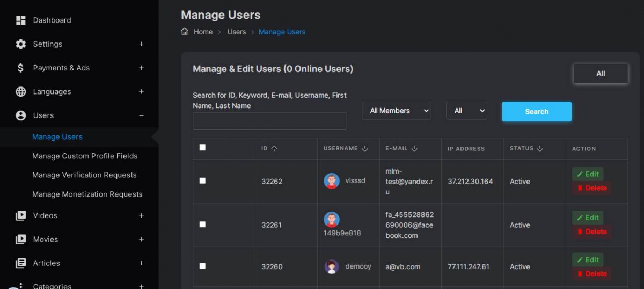The height and width of the screenshot is (289, 644).
Task: Click the Payments & Ads dollar icon
Action: click(x=21, y=68)
